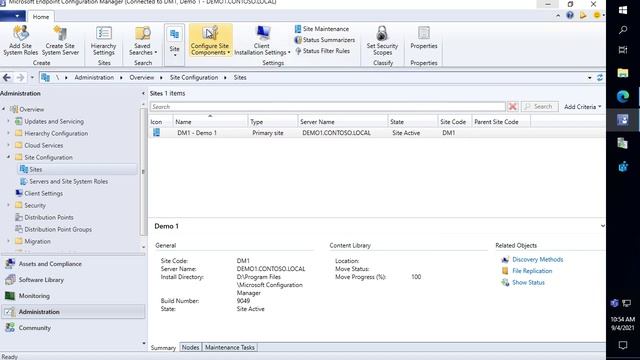Switch to the Nodes tab

point(191,347)
